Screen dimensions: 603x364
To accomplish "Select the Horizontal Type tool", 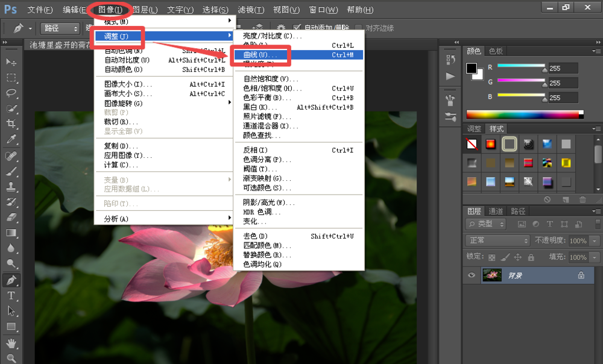I will (x=11, y=295).
